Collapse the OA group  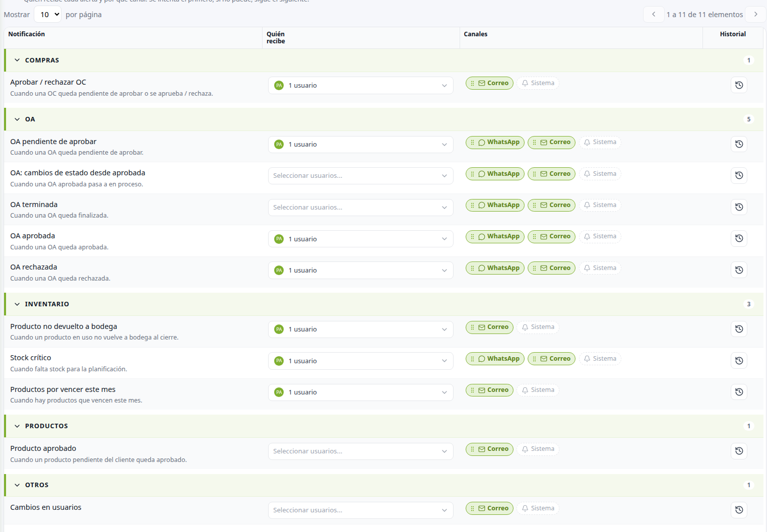[x=17, y=119]
